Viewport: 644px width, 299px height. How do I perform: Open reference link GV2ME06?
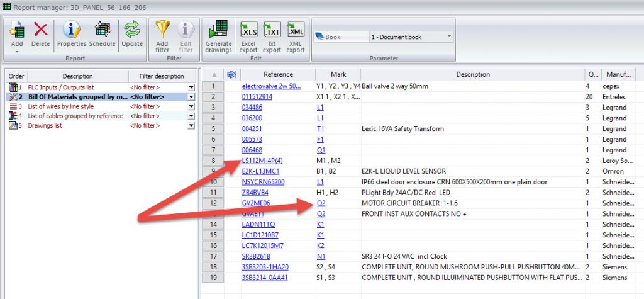tap(256, 203)
